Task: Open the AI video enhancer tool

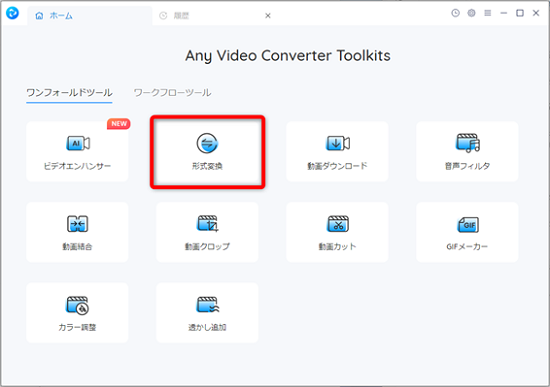Action: click(x=77, y=152)
